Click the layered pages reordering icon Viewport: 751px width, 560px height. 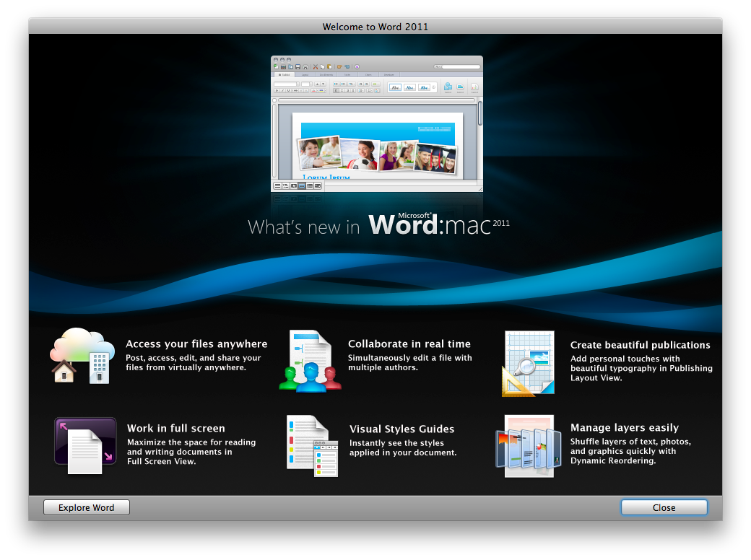(529, 446)
